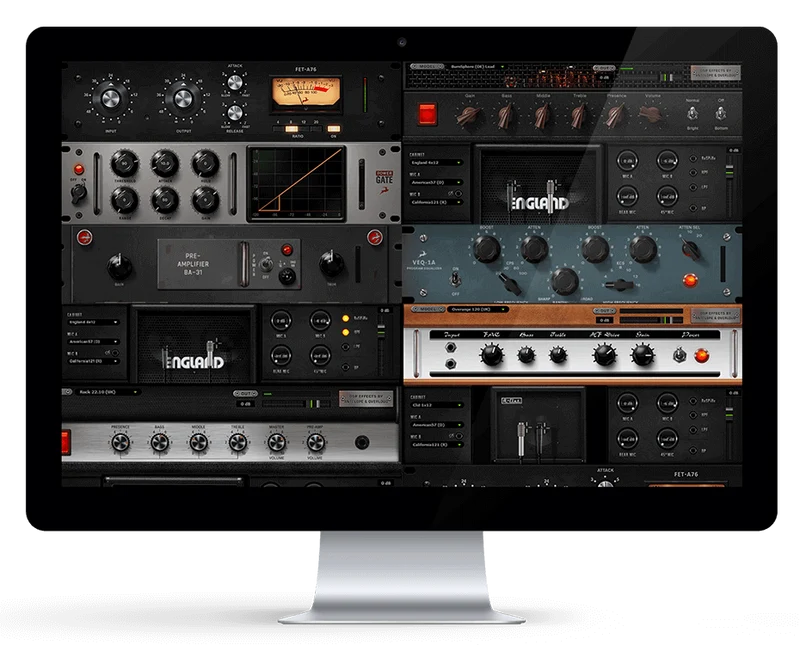This screenshot has width=800, height=645.
Task: Flip the Normal/Bright switch on Burnsphere
Action: pos(692,112)
